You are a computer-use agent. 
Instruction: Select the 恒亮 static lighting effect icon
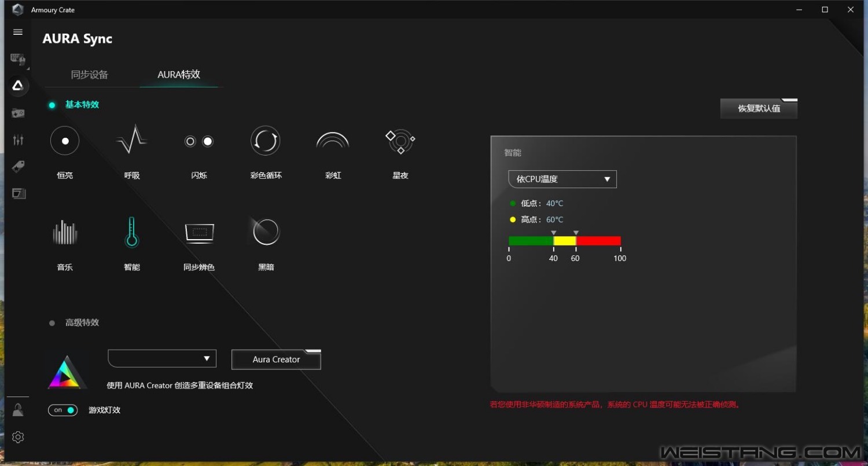65,141
